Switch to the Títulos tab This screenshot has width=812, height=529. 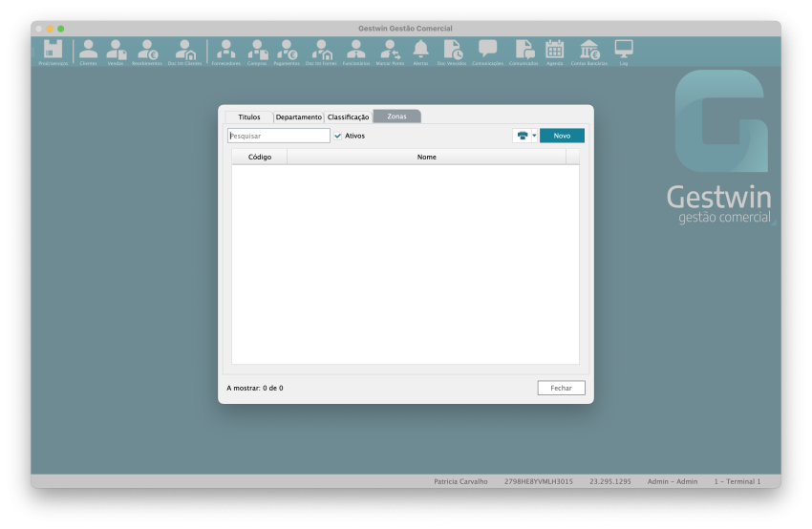(248, 116)
